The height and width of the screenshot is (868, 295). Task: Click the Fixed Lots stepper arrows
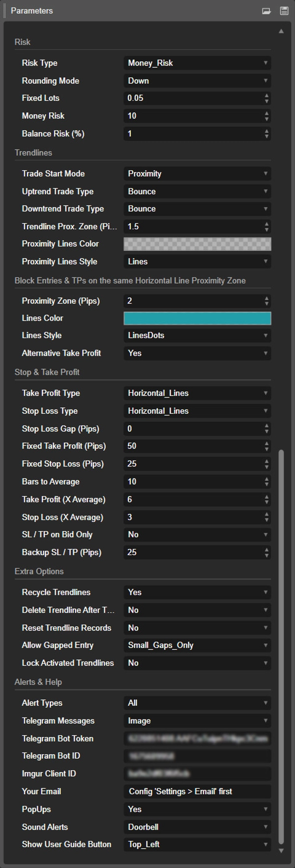(x=266, y=98)
